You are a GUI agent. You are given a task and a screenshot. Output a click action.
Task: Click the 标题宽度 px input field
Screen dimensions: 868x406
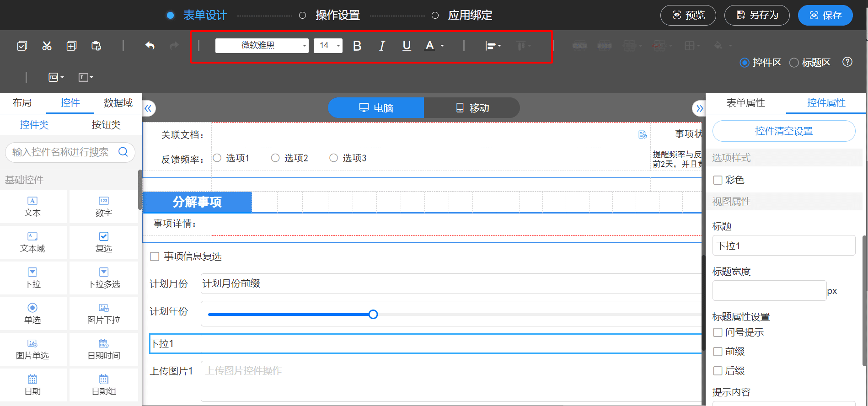click(x=769, y=290)
